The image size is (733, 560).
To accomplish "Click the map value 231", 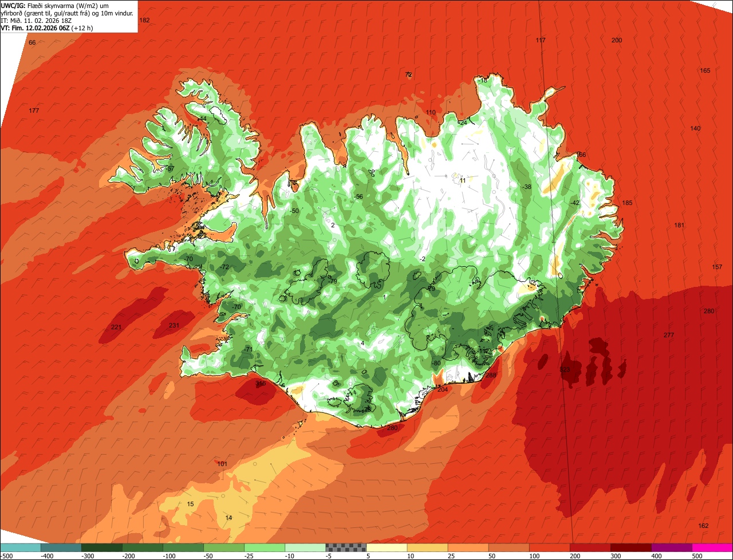I will [x=174, y=325].
